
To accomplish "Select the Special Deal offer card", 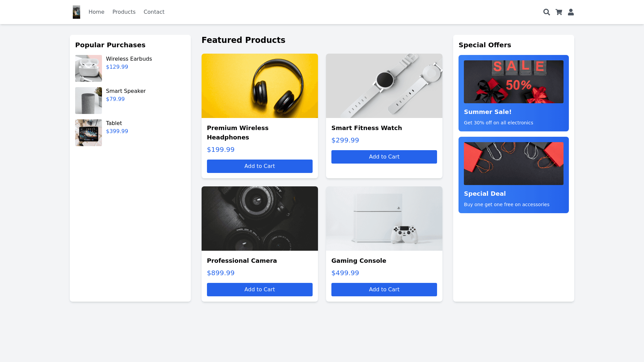I will coord(514,175).
